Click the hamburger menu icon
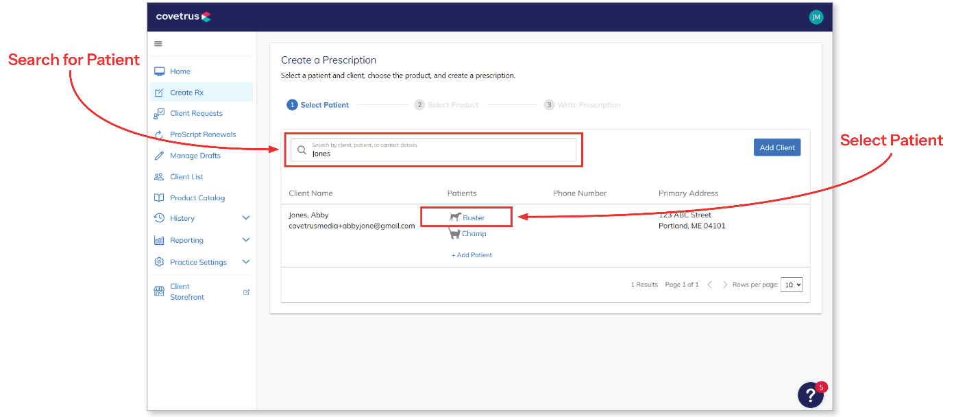Screen dimensions: 980x417 (x=158, y=44)
